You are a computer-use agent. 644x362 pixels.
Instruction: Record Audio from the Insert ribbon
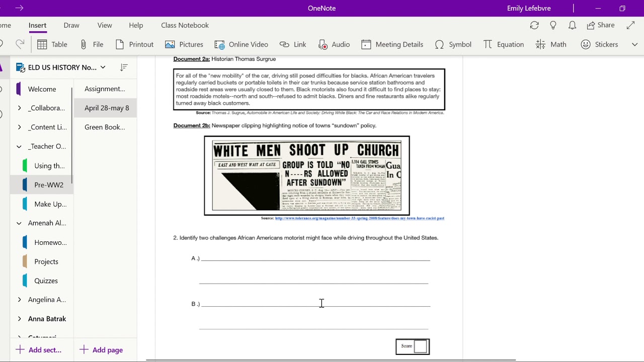(334, 44)
